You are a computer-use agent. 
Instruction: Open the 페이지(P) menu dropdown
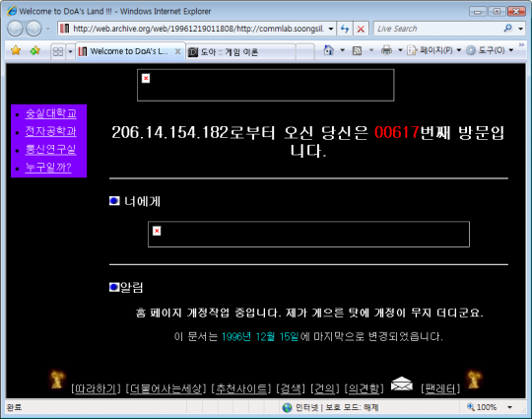(x=434, y=50)
